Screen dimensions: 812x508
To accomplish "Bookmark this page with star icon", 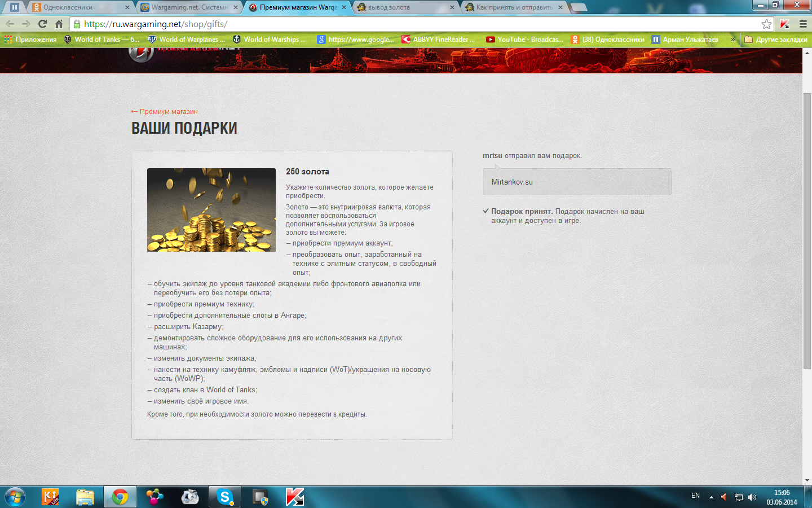I will click(x=766, y=24).
